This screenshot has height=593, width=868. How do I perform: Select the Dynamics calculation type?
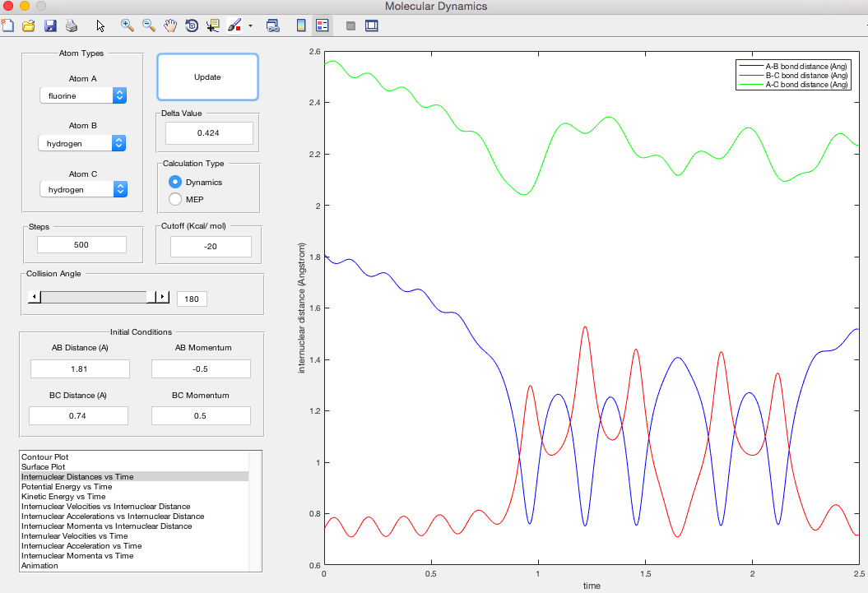[174, 182]
